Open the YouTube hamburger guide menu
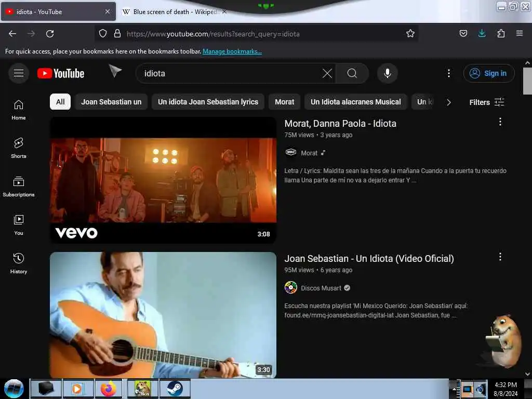 point(19,73)
